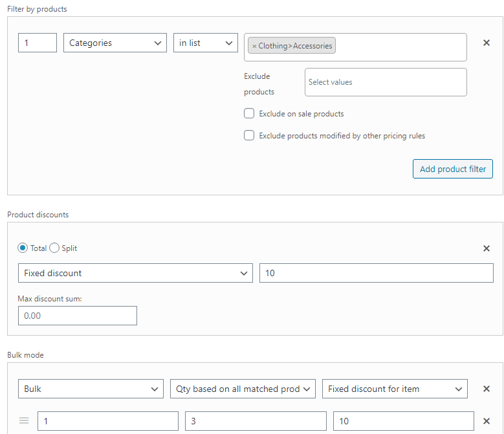The height and width of the screenshot is (434, 504).
Task: Enable Exclude on sale products
Action: [249, 113]
